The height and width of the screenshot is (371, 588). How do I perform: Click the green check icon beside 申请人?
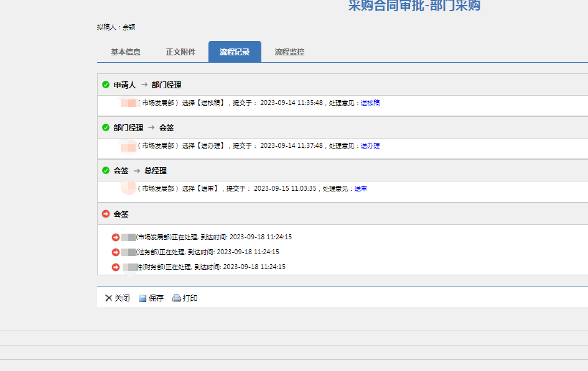[106, 85]
